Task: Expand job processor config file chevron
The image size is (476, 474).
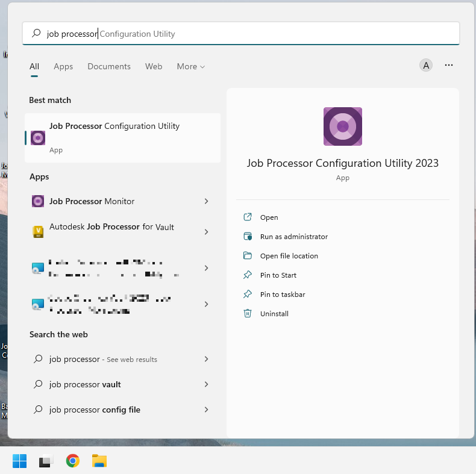Action: [x=207, y=410]
